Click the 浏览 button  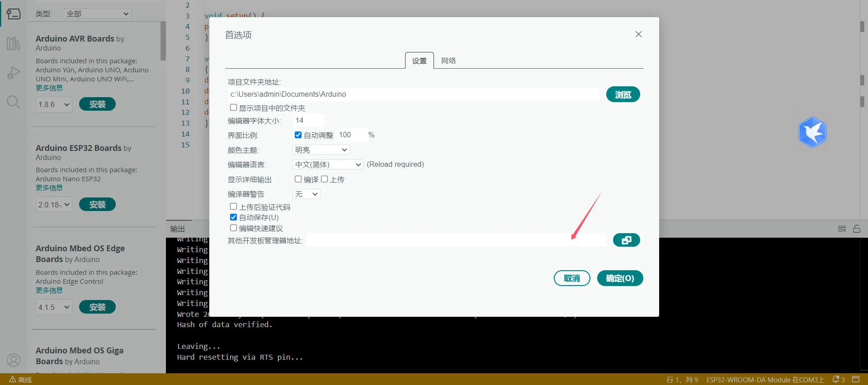(x=623, y=94)
